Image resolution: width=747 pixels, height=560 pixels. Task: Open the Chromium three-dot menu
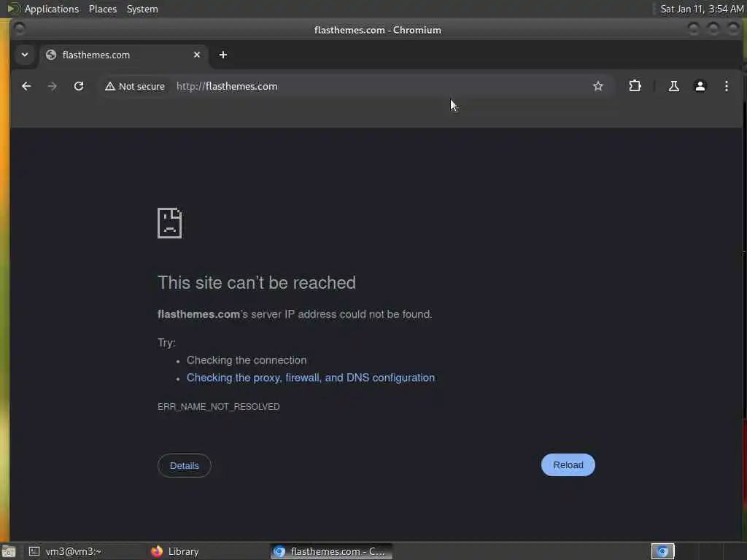pos(726,86)
